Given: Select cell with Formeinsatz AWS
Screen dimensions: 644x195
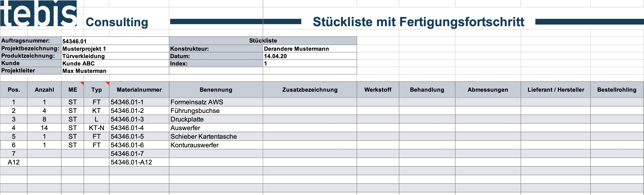Looking at the screenshot, I should pyautogui.click(x=216, y=102).
